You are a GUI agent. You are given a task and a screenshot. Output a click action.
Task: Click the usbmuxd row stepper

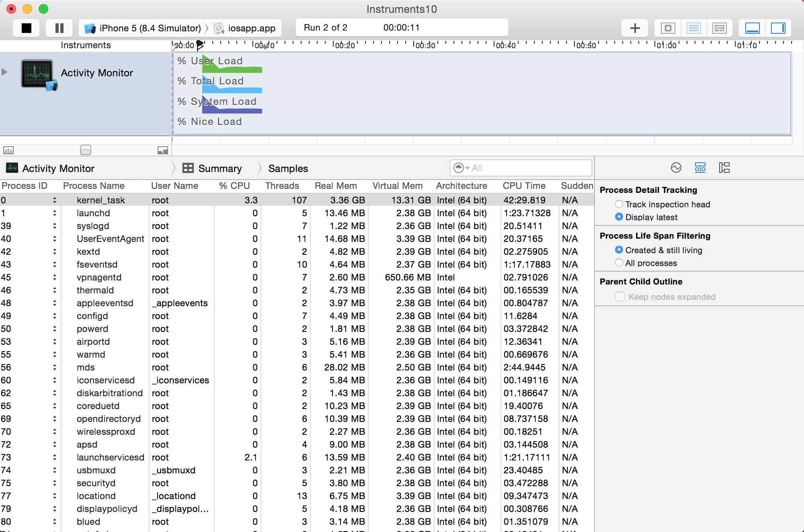pos(55,470)
